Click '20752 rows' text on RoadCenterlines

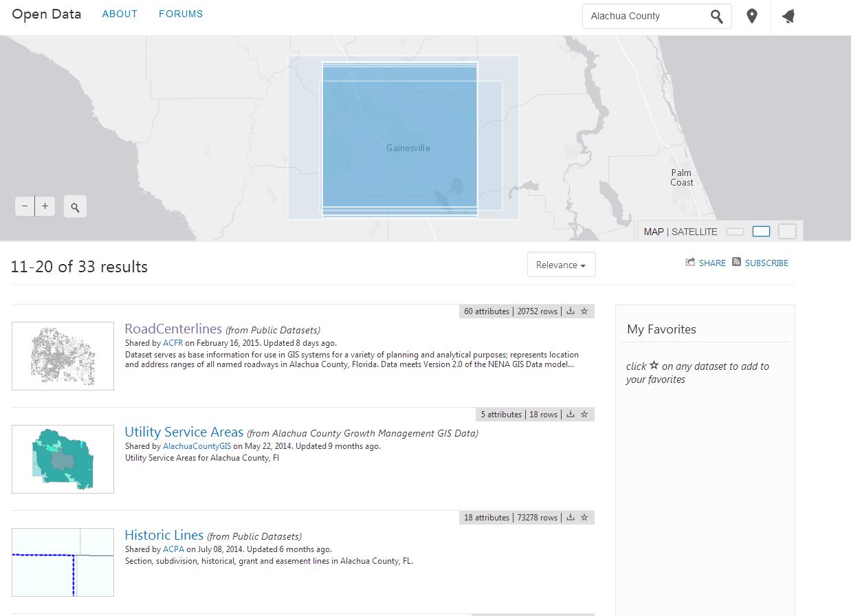click(539, 311)
